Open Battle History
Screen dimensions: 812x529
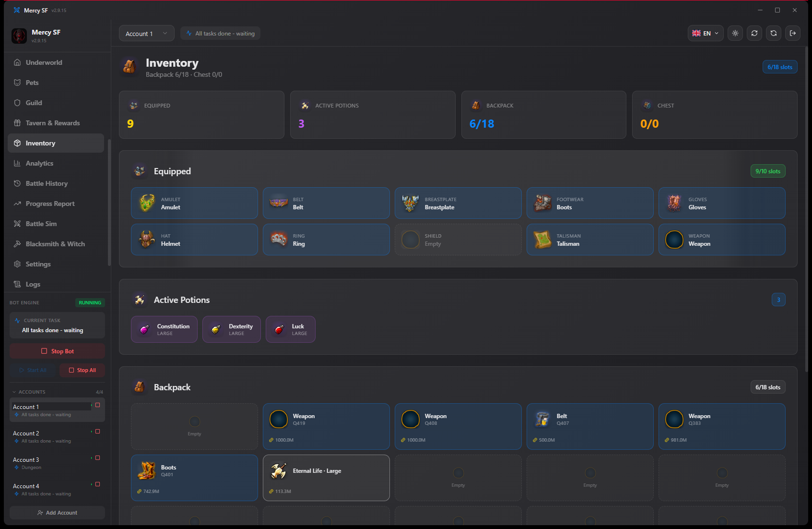(56, 183)
